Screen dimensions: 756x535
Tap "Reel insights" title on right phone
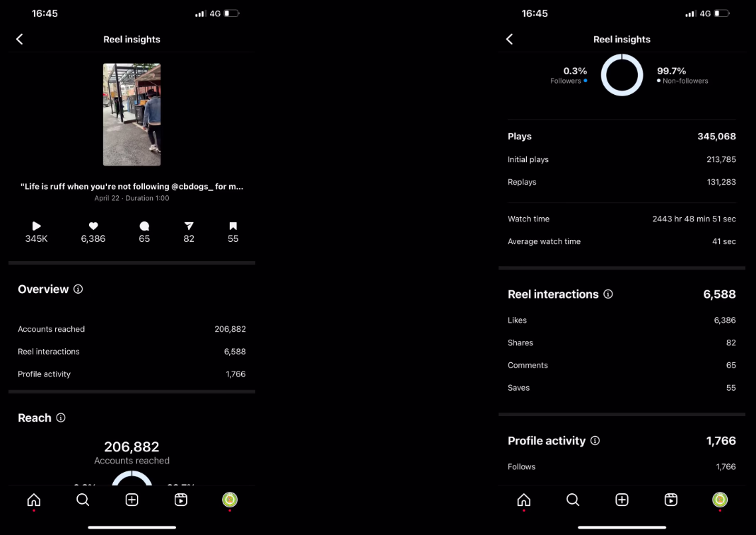(x=622, y=40)
